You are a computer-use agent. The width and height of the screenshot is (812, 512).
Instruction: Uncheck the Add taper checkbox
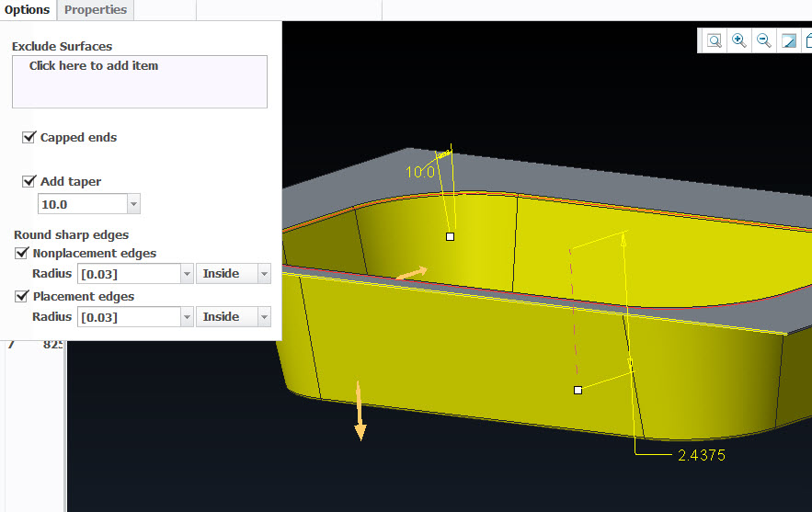tap(29, 181)
